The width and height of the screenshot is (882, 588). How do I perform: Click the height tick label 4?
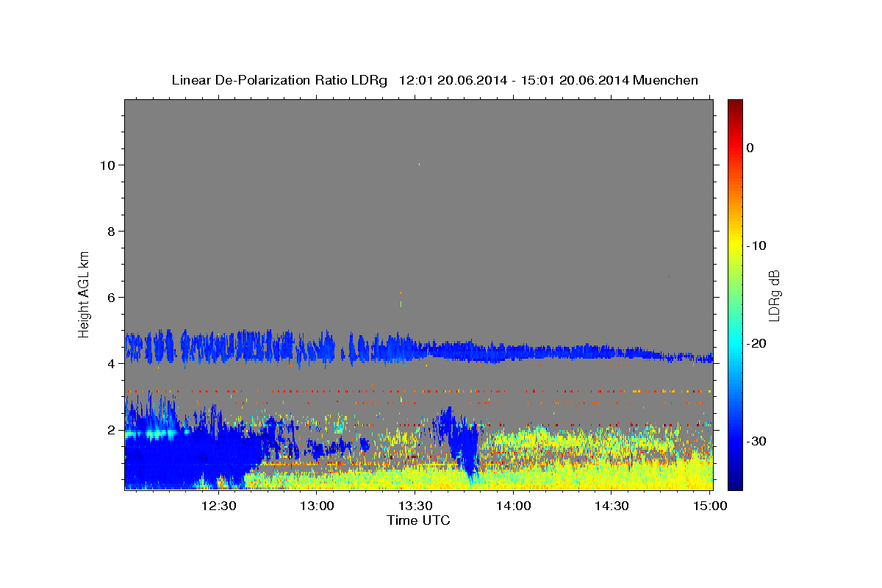112,363
